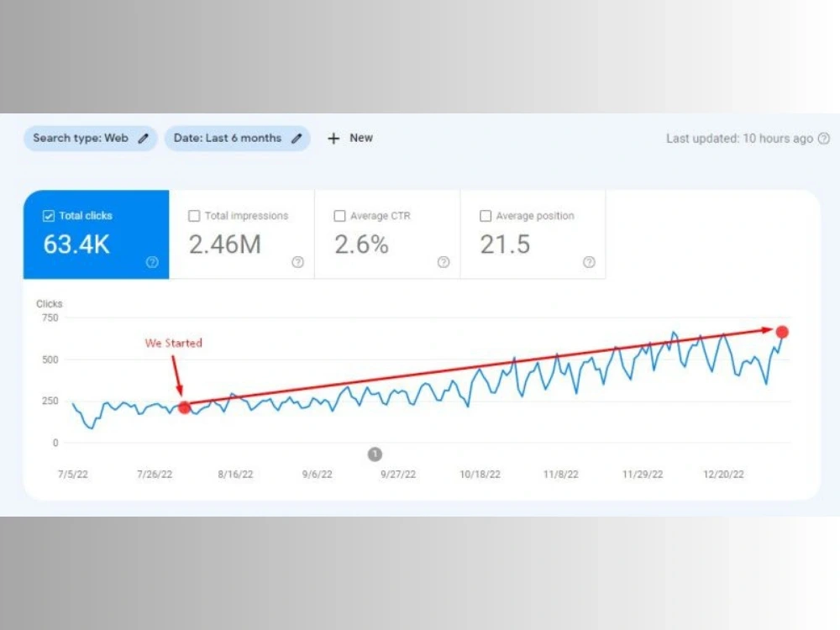Edit the Search type: Web filter pencil
The height and width of the screenshot is (630, 840).
(143, 139)
